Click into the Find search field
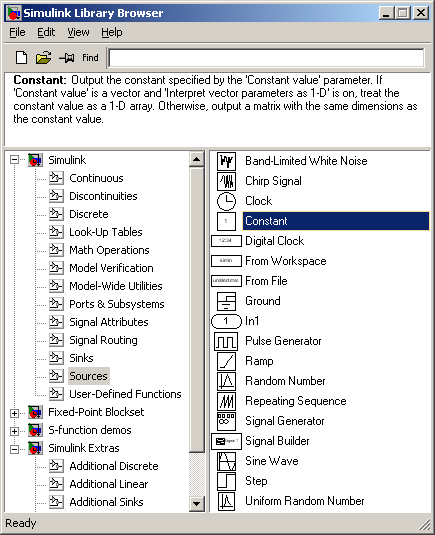Viewport: 435px width, 535px height. coord(266,58)
